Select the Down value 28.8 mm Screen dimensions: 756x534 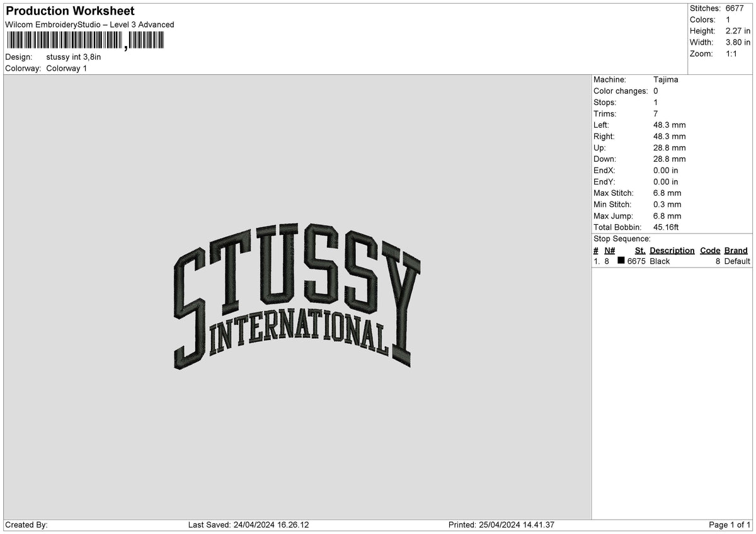click(x=670, y=159)
